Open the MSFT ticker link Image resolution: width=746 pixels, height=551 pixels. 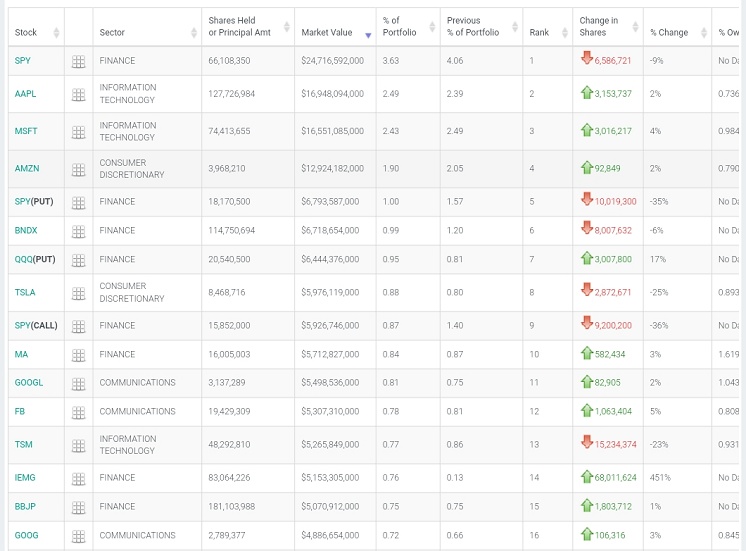(26, 131)
